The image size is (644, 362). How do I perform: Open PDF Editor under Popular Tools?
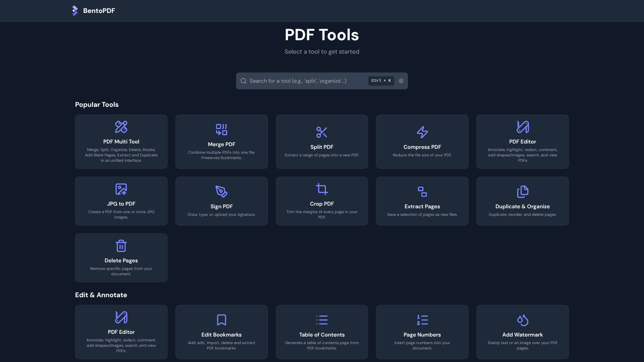click(x=522, y=142)
